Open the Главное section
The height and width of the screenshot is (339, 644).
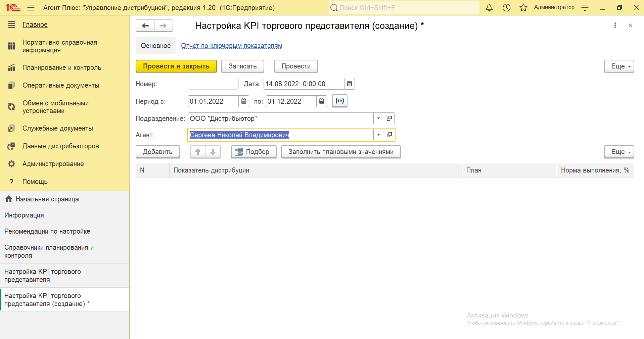[x=35, y=25]
